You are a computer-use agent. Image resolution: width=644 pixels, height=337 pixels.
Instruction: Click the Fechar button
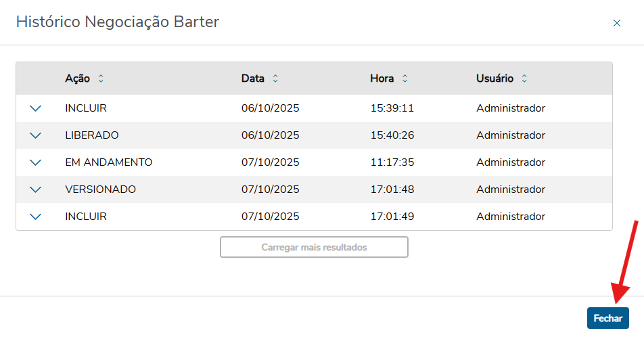607,318
